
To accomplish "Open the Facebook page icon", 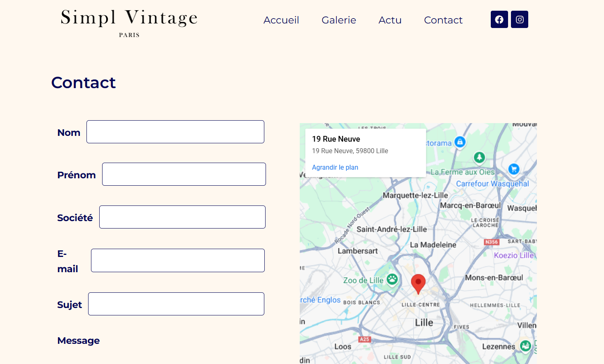I will 499,19.
